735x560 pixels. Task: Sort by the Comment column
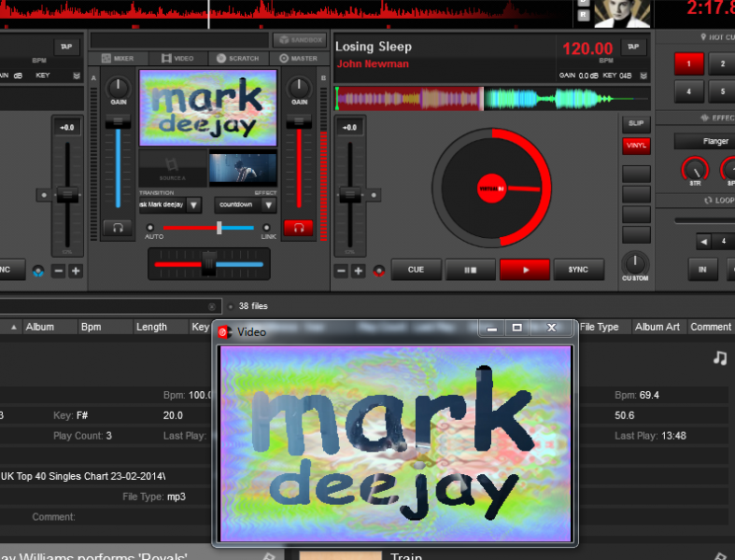pos(711,327)
